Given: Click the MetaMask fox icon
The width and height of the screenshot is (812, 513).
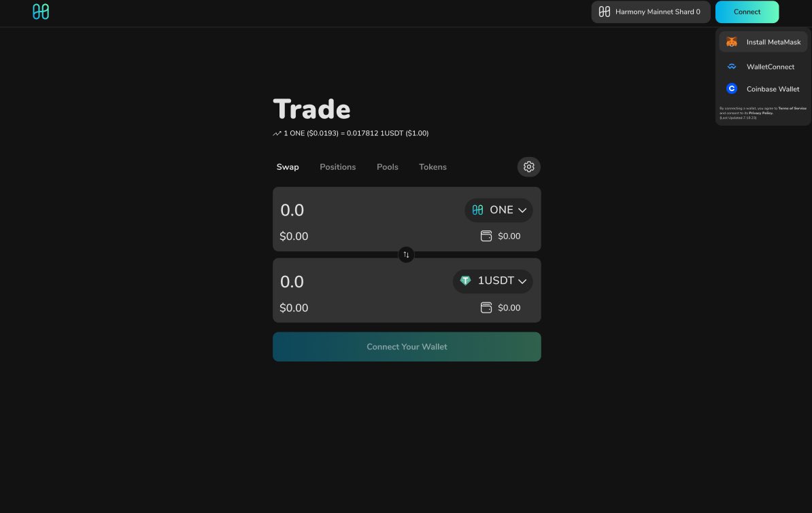Looking at the screenshot, I should [732, 42].
